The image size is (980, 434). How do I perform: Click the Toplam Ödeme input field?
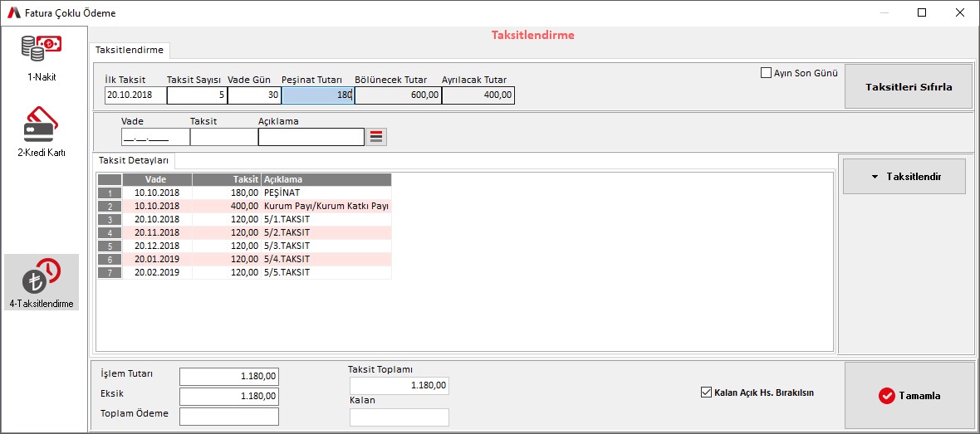pyautogui.click(x=229, y=416)
